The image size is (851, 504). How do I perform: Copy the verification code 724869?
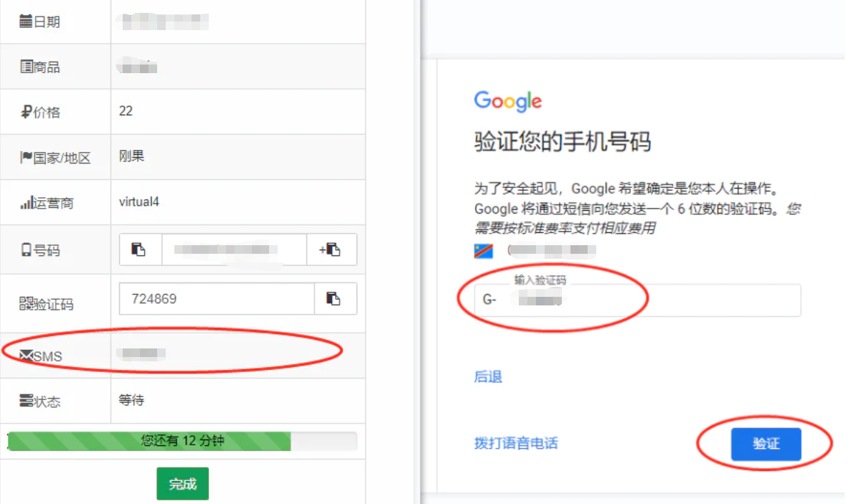[335, 298]
